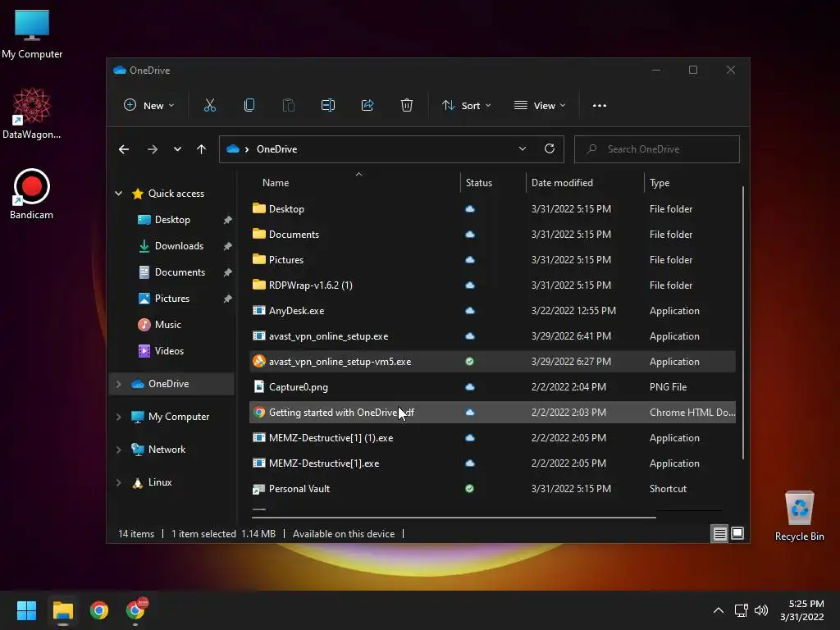Select Pictures in Quick access
Viewport: 840px width, 630px height.
click(172, 299)
